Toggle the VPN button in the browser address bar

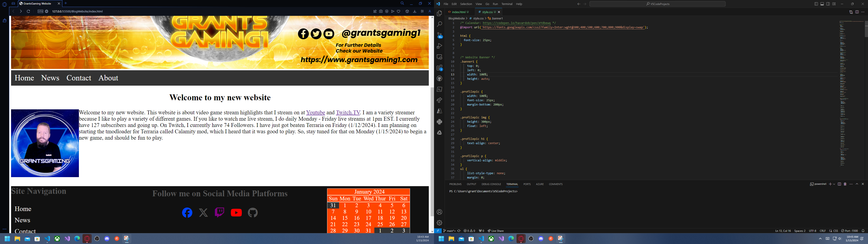coord(40,11)
